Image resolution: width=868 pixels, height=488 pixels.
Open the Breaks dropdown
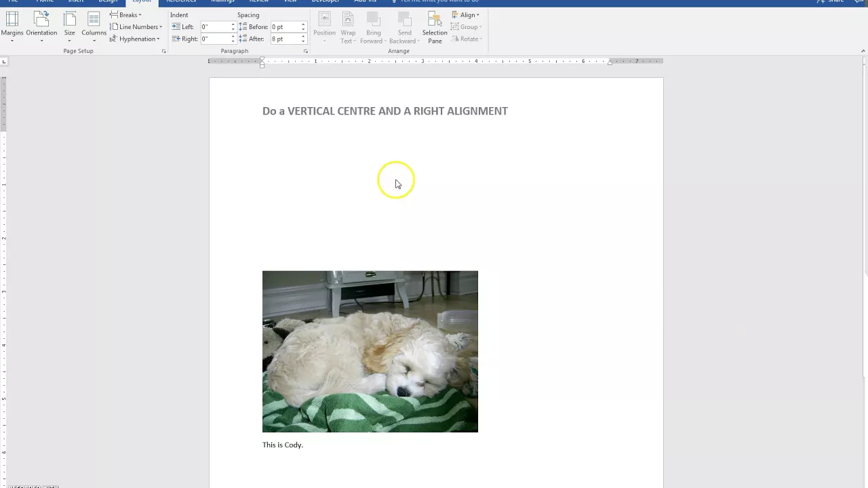(x=125, y=15)
